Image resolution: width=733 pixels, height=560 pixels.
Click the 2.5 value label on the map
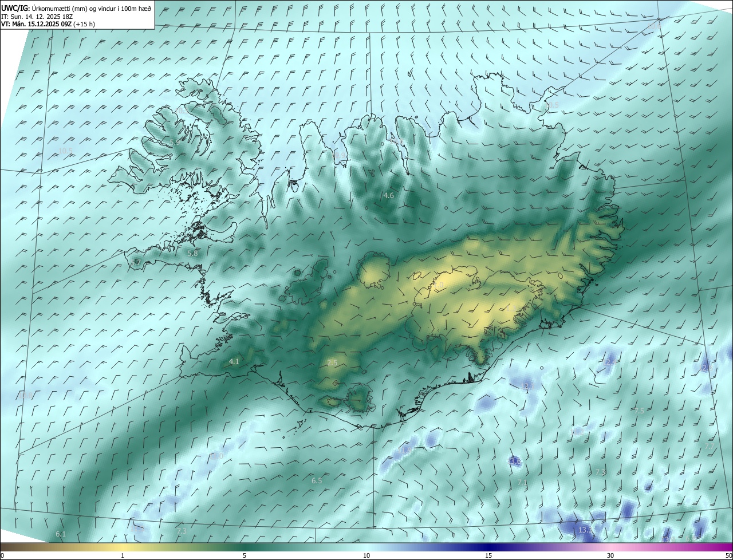click(332, 363)
